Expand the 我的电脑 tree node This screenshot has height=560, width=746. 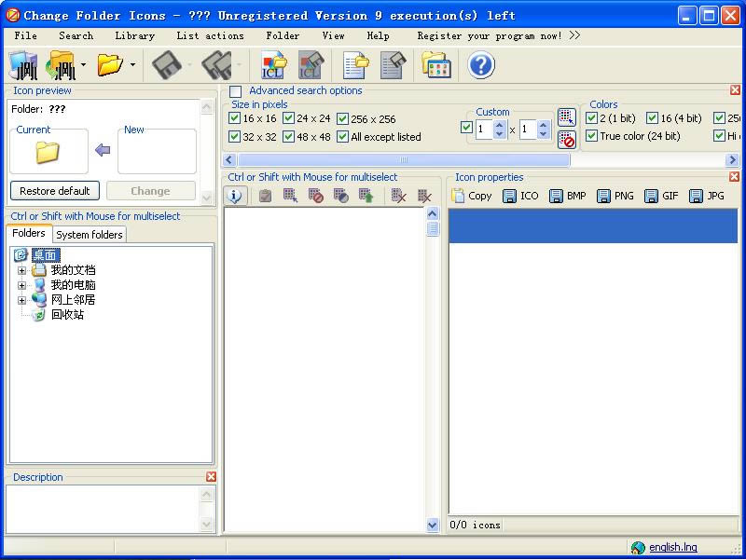21,285
